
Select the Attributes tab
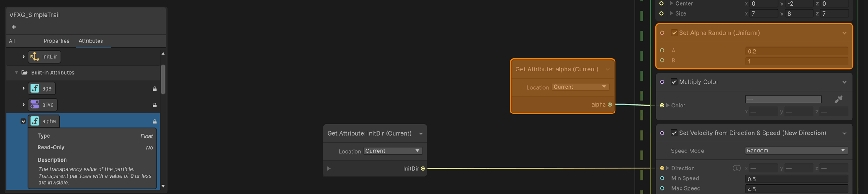point(91,41)
